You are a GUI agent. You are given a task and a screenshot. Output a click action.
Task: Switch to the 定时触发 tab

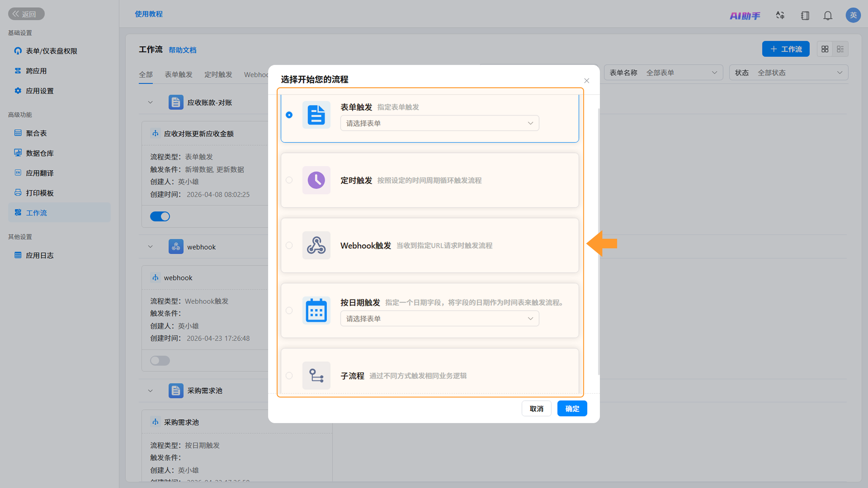[218, 74]
